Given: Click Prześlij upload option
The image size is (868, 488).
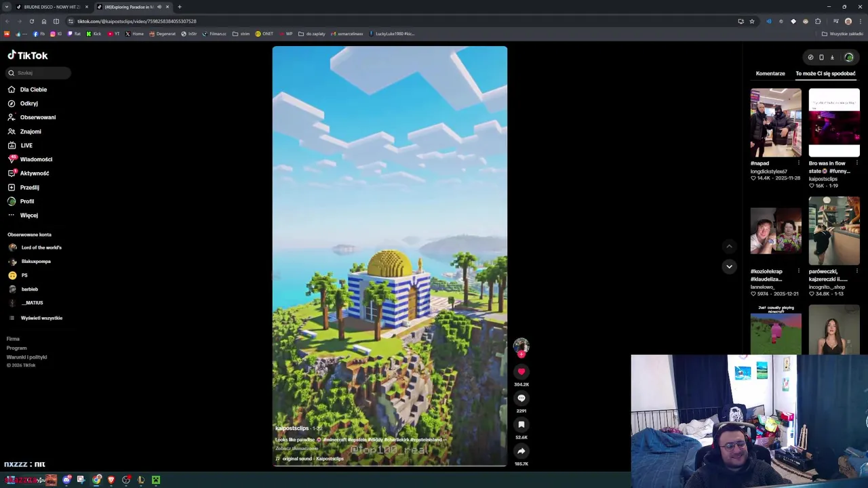Looking at the screenshot, I should (x=23, y=187).
